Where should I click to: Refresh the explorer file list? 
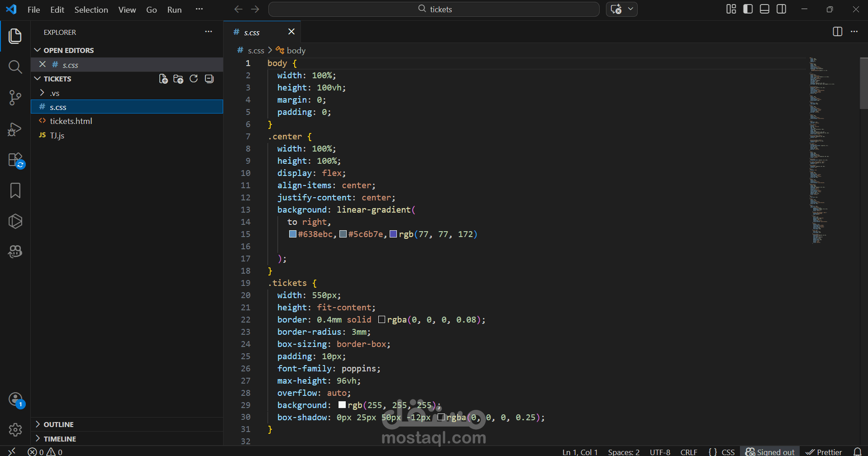pos(194,79)
